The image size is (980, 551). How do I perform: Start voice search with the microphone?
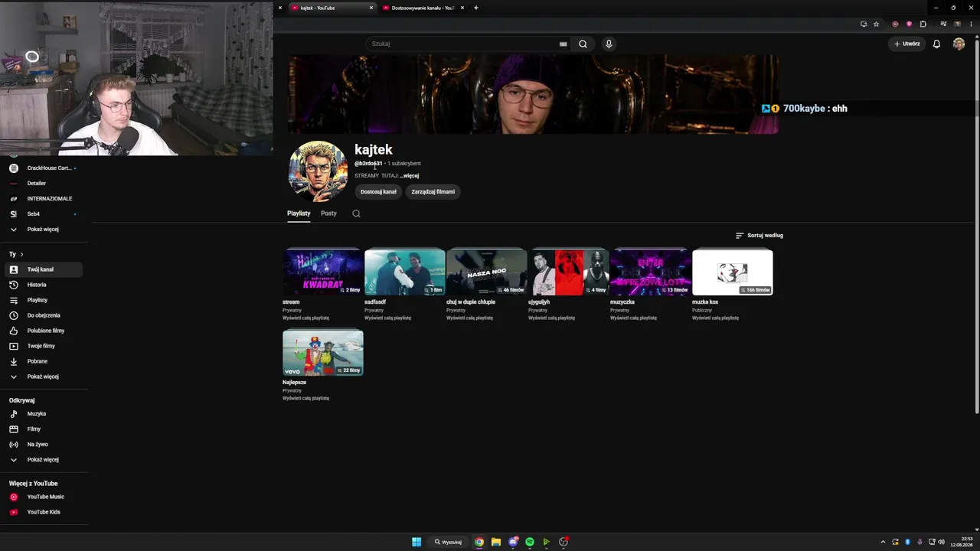coord(609,44)
